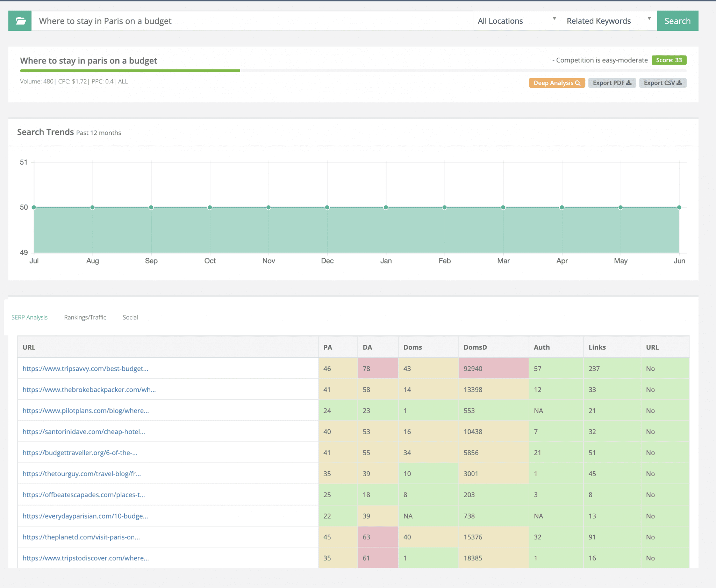716x588 pixels.
Task: Expand the Related Keywords dropdown
Action: [608, 21]
